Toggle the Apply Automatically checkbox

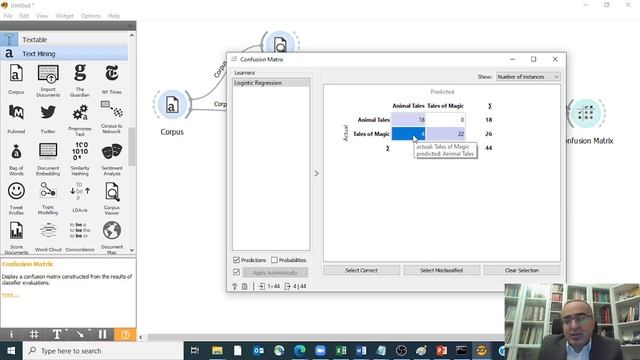coord(236,272)
